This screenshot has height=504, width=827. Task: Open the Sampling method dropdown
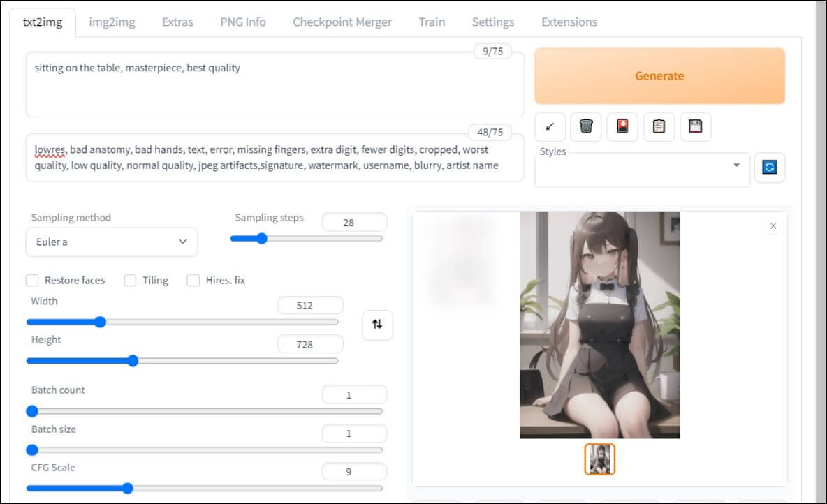click(x=112, y=242)
